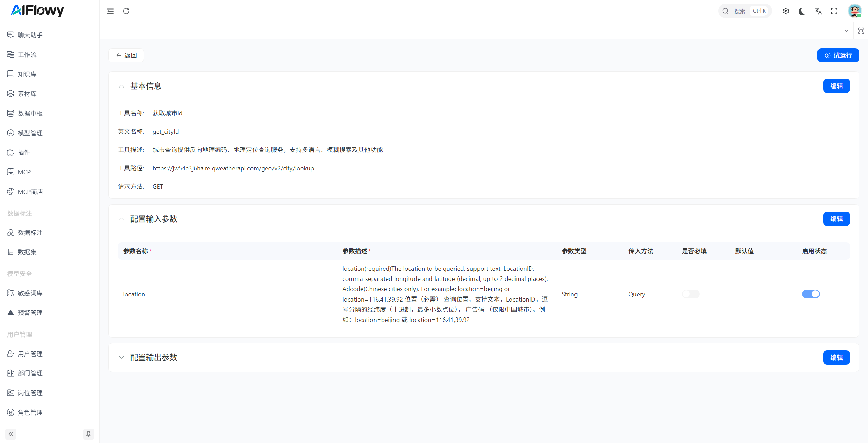Image resolution: width=868 pixels, height=443 pixels.
Task: Collapse the 配置输入参数 section
Action: tap(121, 219)
